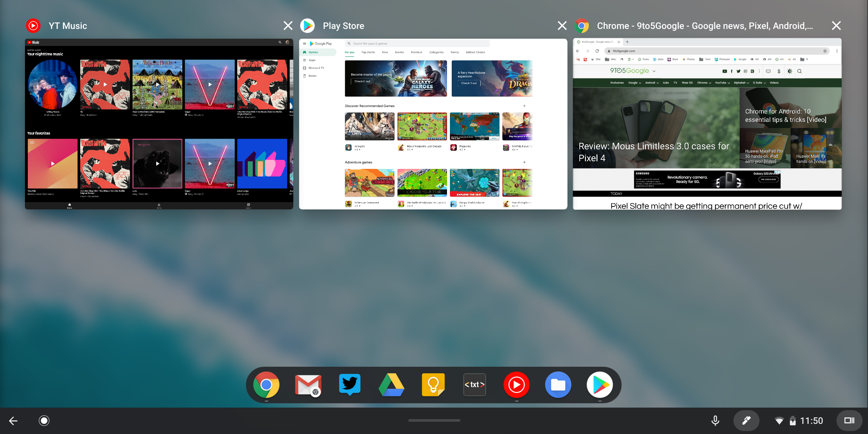
Task: Close the YT Music window preview
Action: click(x=288, y=26)
